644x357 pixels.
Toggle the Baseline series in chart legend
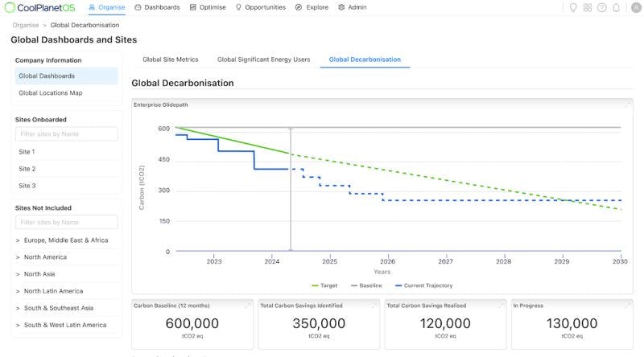click(365, 285)
